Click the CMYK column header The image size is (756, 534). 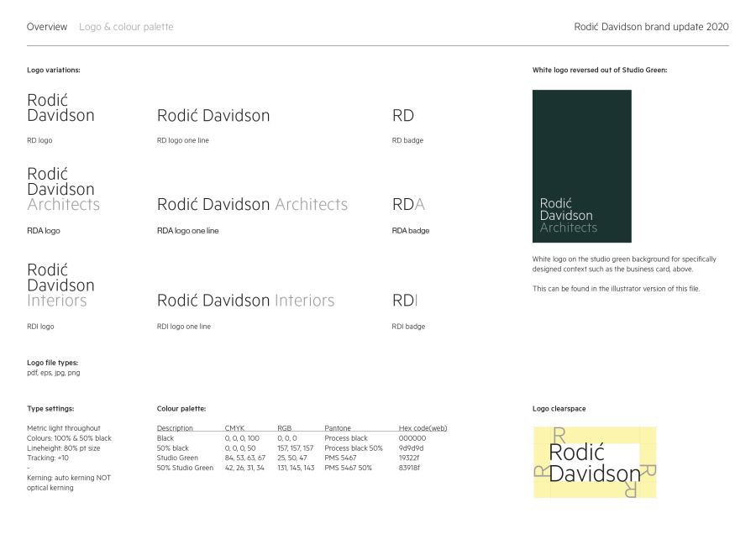pos(234,428)
